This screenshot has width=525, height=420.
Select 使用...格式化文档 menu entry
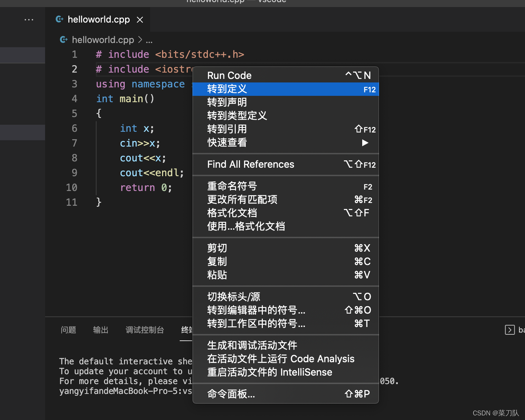pyautogui.click(x=286, y=227)
